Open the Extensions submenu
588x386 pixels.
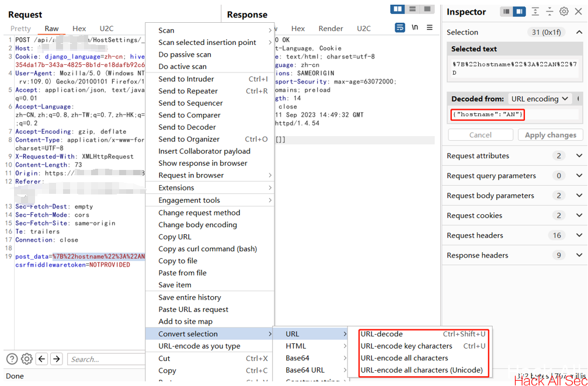[210, 187]
